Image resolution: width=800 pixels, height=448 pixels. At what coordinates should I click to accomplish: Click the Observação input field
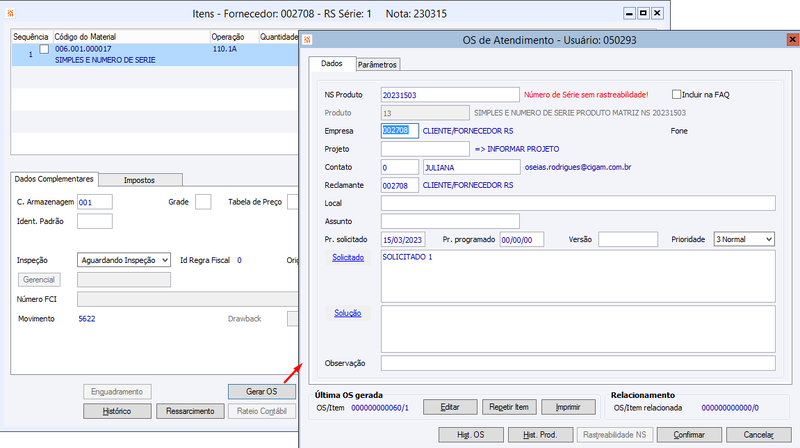(x=578, y=363)
